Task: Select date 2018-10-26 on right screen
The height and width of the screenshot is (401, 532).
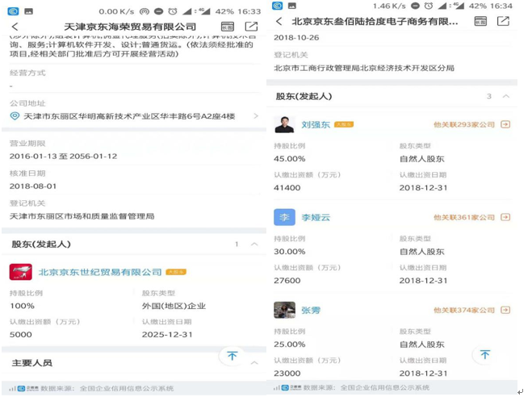Action: click(x=296, y=38)
